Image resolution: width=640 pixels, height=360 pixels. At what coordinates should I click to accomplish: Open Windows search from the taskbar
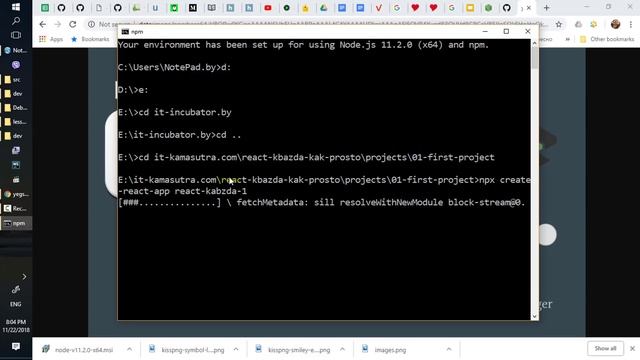coord(16,20)
